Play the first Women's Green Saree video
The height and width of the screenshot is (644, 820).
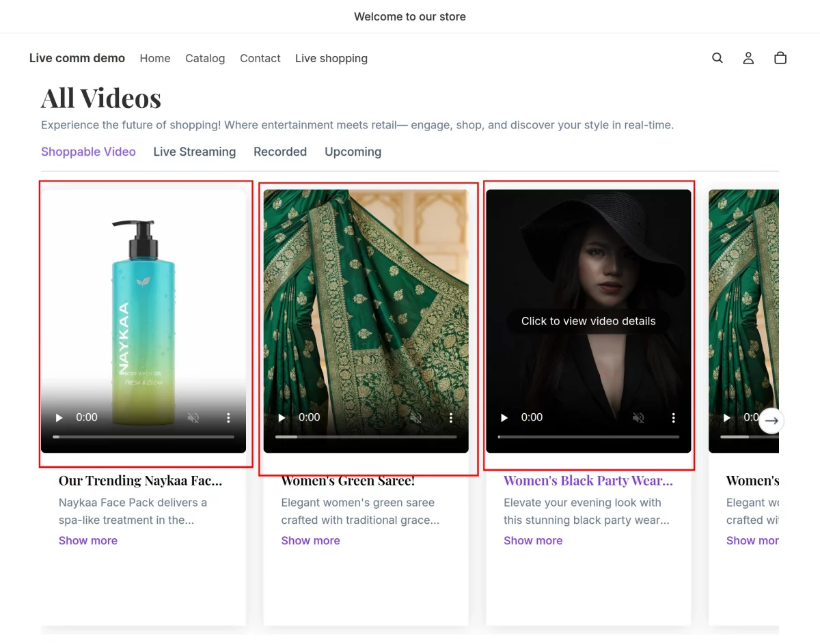(x=282, y=417)
